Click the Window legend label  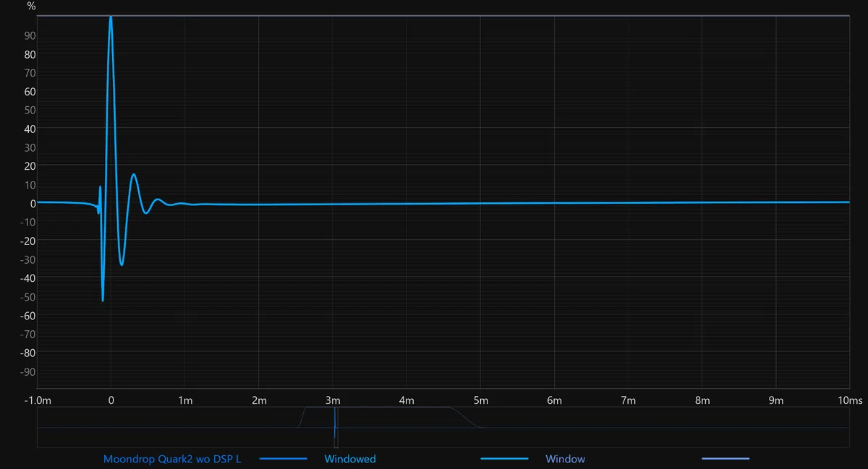pyautogui.click(x=566, y=459)
